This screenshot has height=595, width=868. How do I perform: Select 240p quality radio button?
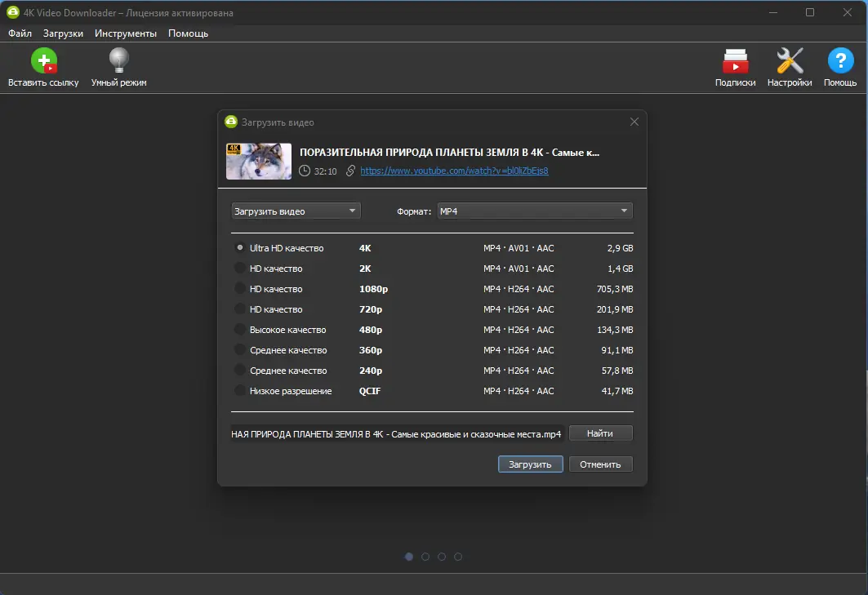point(240,371)
